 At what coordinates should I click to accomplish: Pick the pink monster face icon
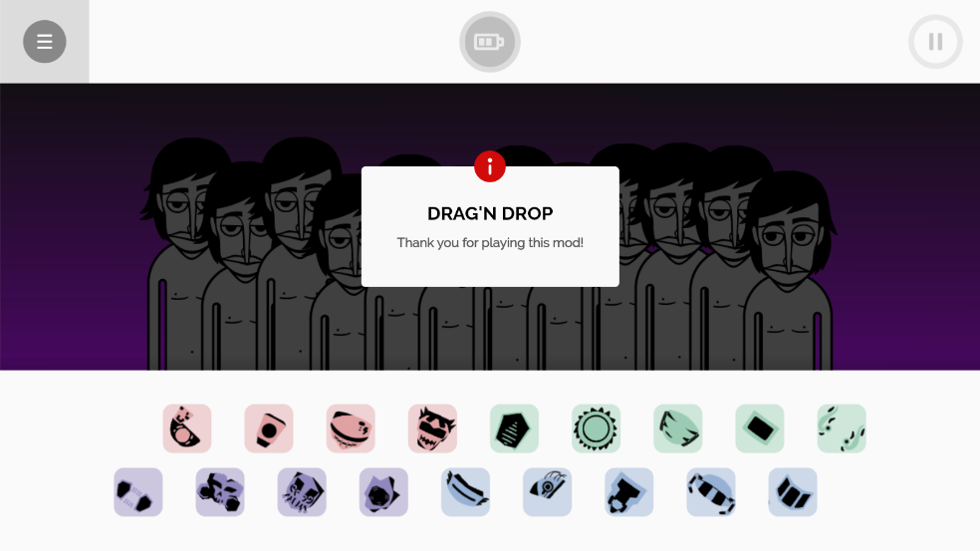pos(432,428)
